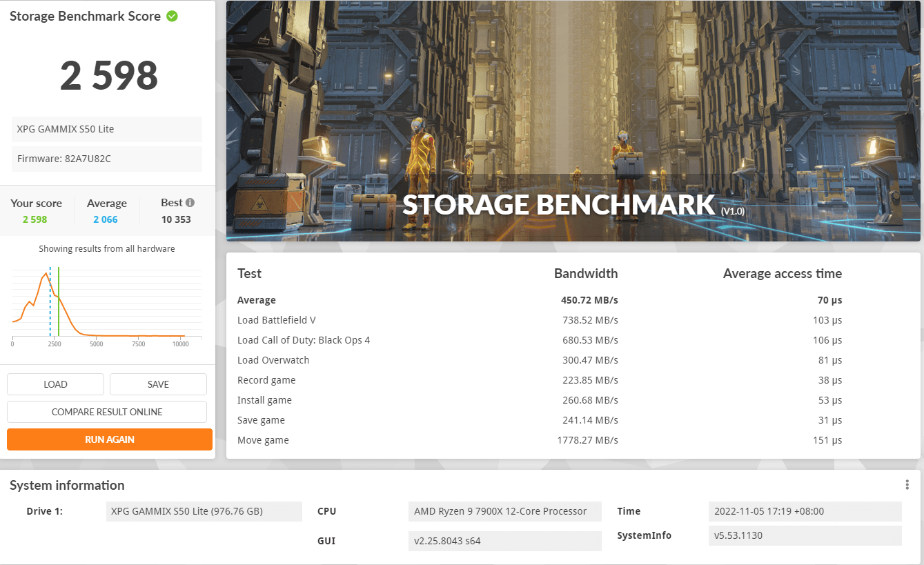
Task: Click the Record game row label
Action: click(x=266, y=380)
